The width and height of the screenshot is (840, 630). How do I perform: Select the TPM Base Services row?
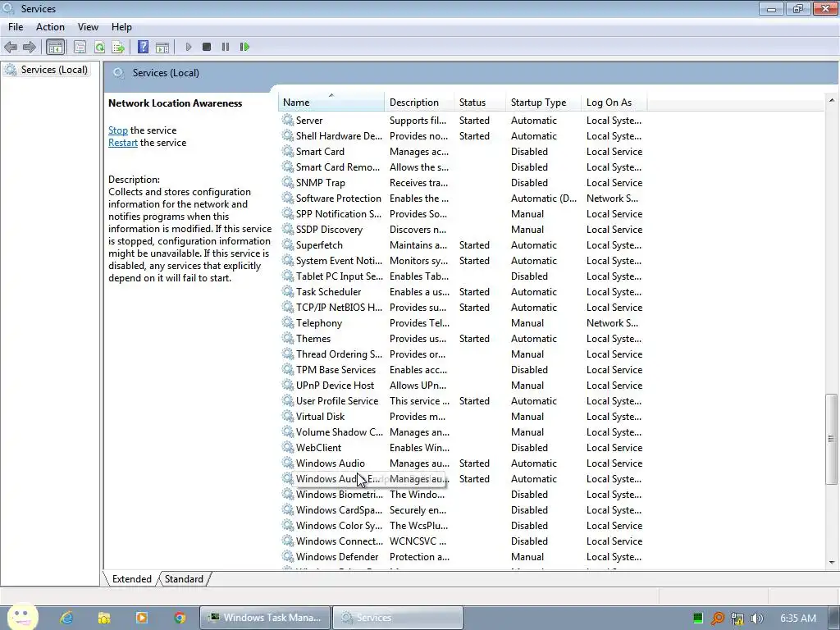coord(463,370)
